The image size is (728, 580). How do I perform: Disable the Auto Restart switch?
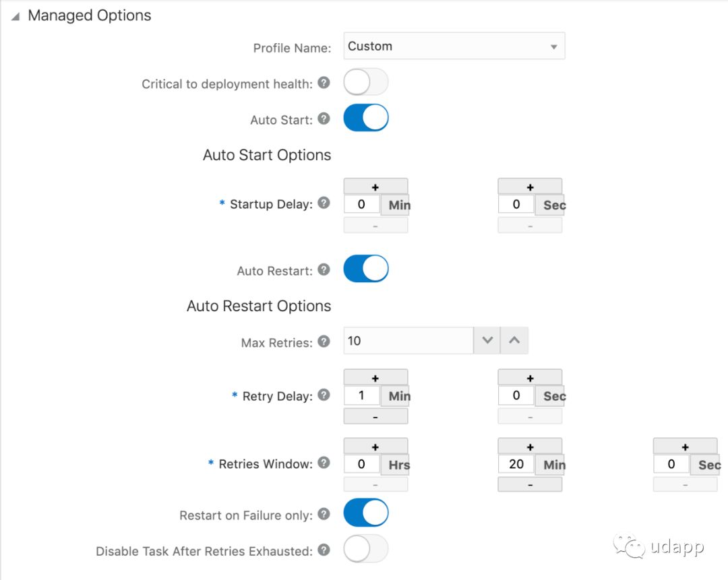click(366, 269)
